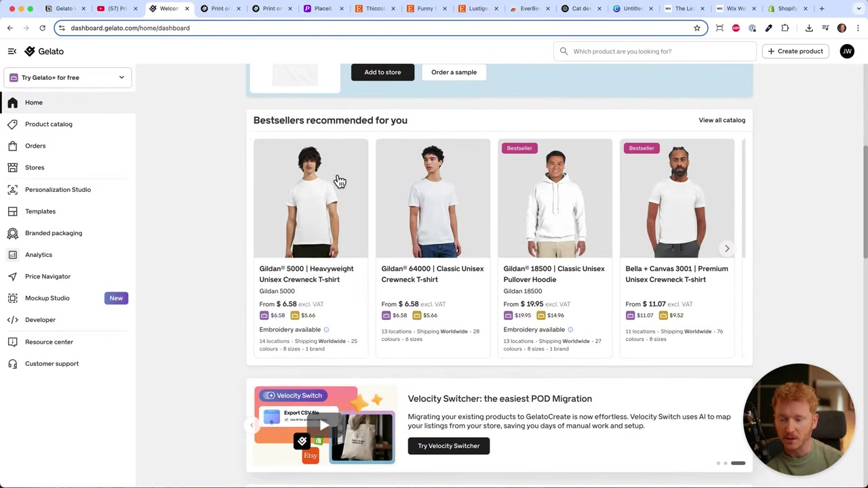The width and height of the screenshot is (868, 488).
Task: Click the Resource center icon
Action: [x=12, y=342]
